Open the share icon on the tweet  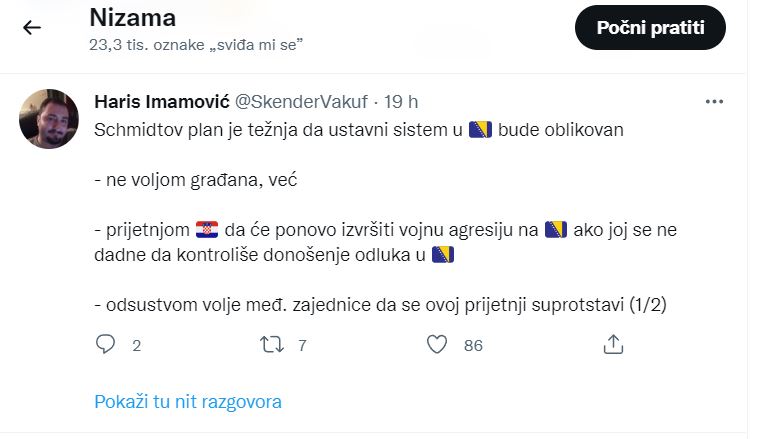614,345
